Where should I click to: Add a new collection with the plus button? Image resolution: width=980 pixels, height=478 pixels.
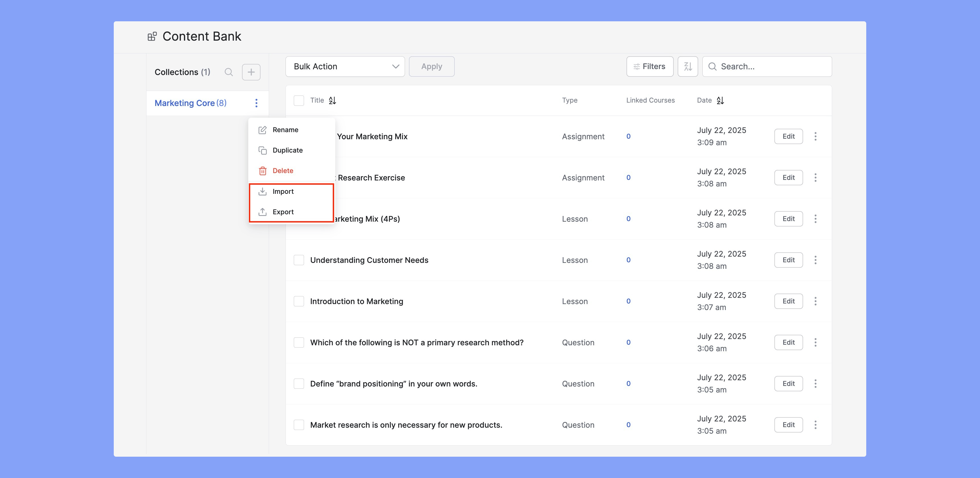tap(251, 72)
